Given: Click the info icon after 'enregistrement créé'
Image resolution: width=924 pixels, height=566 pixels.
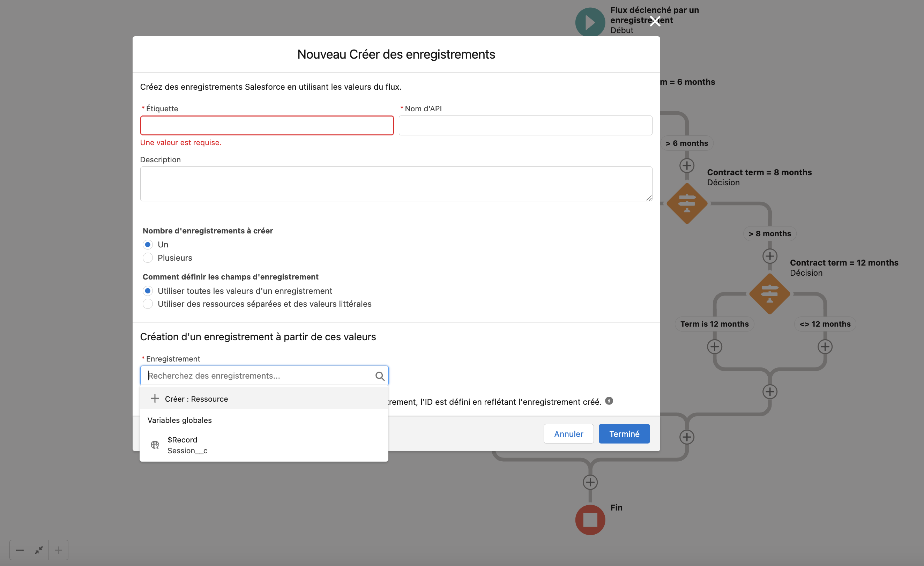Looking at the screenshot, I should pos(609,401).
